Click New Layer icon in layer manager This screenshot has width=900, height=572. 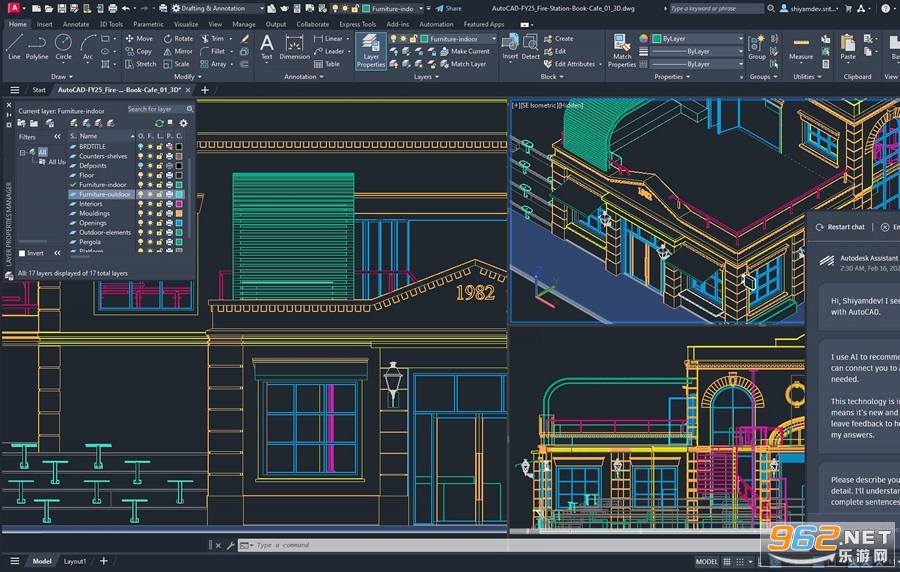tap(74, 123)
